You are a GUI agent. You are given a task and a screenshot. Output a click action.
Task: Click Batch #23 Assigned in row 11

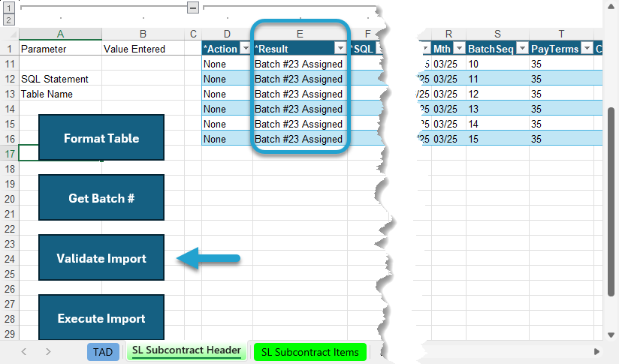pyautogui.click(x=300, y=64)
